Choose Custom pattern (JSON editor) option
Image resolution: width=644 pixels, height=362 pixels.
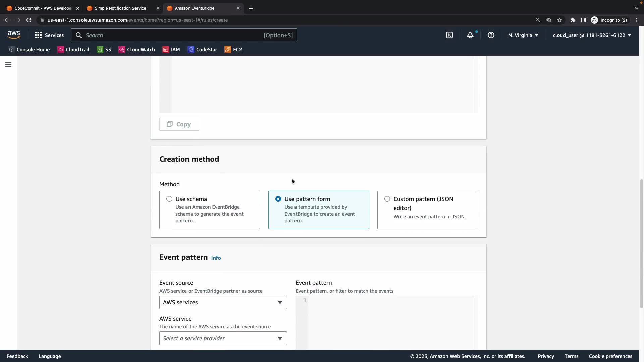(x=387, y=199)
